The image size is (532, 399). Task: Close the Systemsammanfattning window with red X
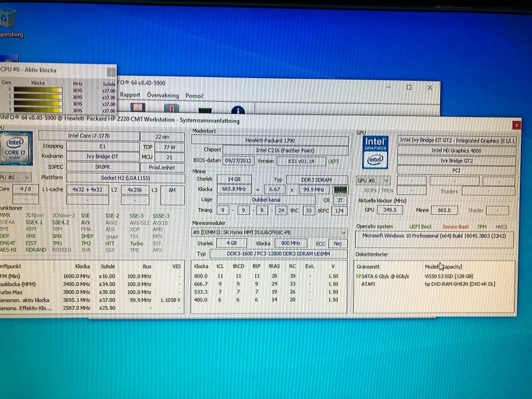pyautogui.click(x=516, y=125)
